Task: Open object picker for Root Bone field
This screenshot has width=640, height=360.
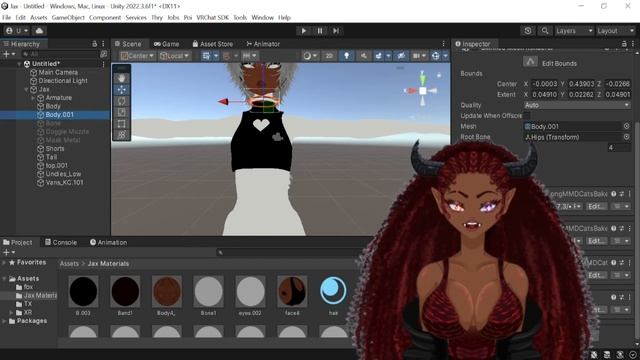Action: (x=627, y=137)
